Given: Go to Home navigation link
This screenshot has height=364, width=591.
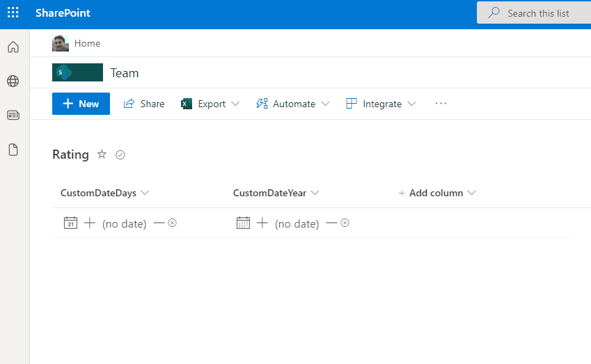Looking at the screenshot, I should 88,43.
